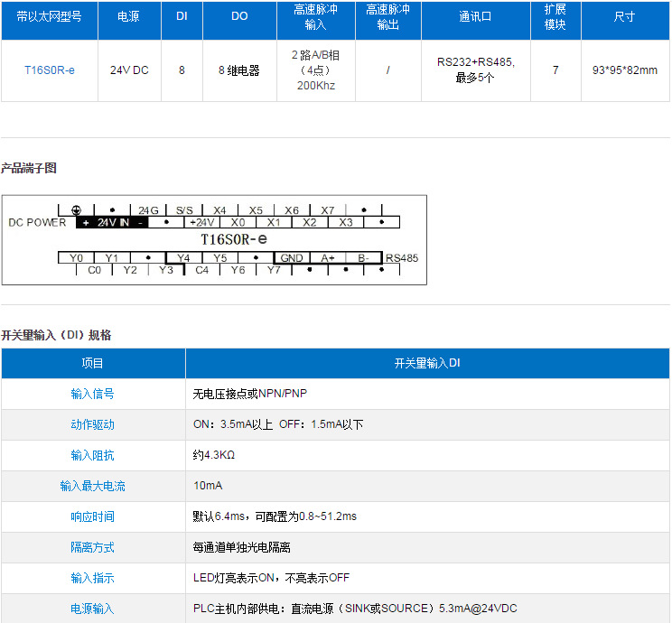Click the S/S terminal in diagram
The width and height of the screenshot is (672, 623).
tap(184, 210)
